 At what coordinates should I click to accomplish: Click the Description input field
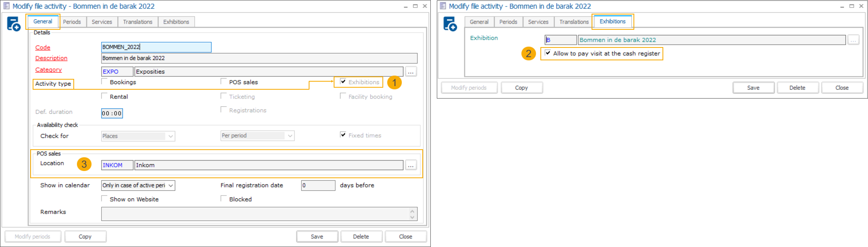click(259, 58)
